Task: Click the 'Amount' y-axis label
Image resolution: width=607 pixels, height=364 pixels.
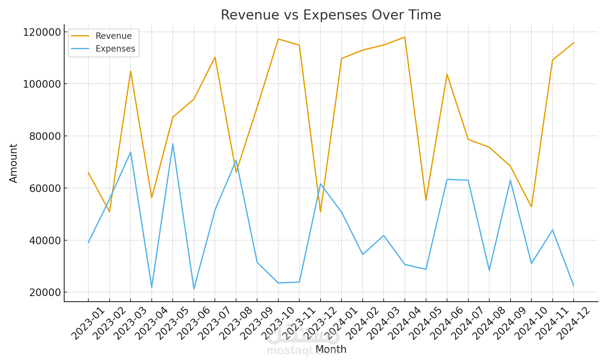Action: (x=13, y=163)
